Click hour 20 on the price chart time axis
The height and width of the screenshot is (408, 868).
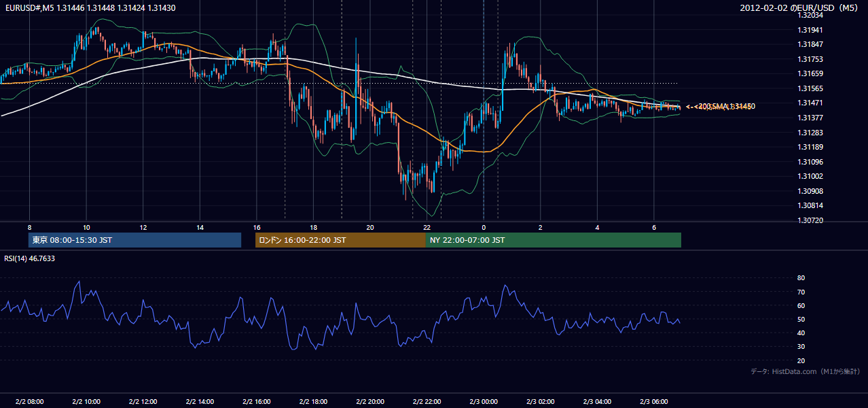click(369, 227)
